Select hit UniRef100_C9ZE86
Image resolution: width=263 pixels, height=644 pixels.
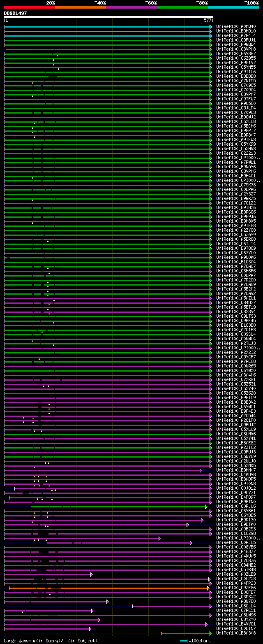coord(236,588)
